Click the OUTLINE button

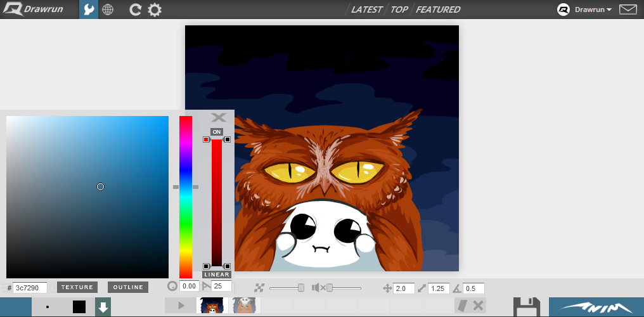click(128, 287)
